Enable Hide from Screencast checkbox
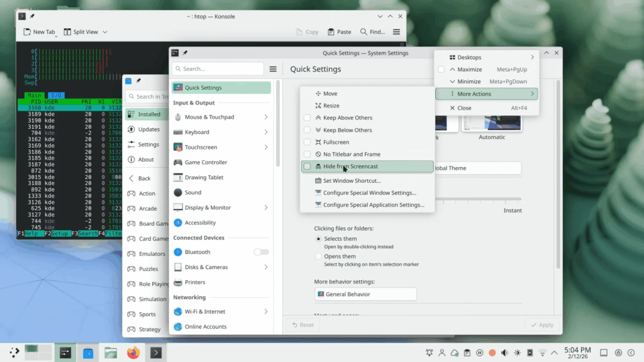The height and width of the screenshot is (362, 644). (307, 166)
